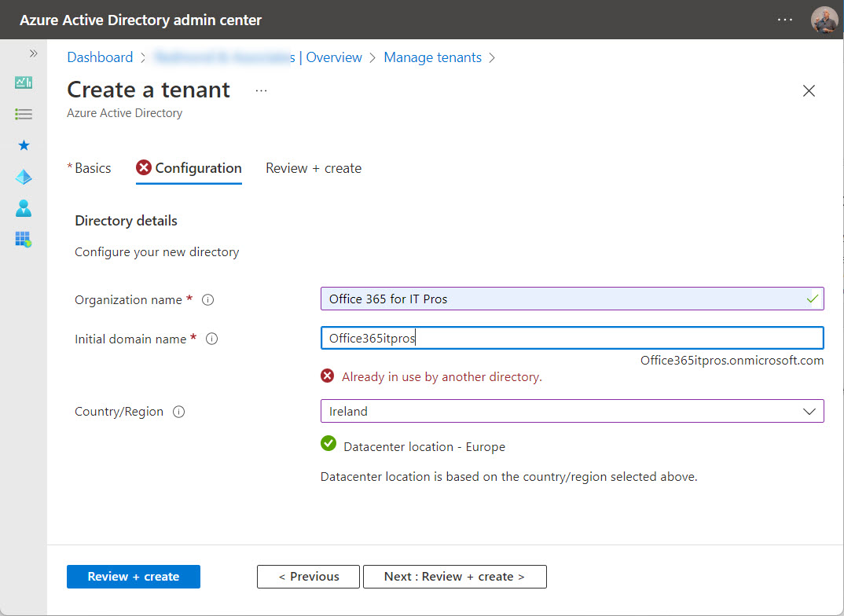The width and height of the screenshot is (844, 616).
Task: Click the red error icon beside domain message
Action: 327,376
